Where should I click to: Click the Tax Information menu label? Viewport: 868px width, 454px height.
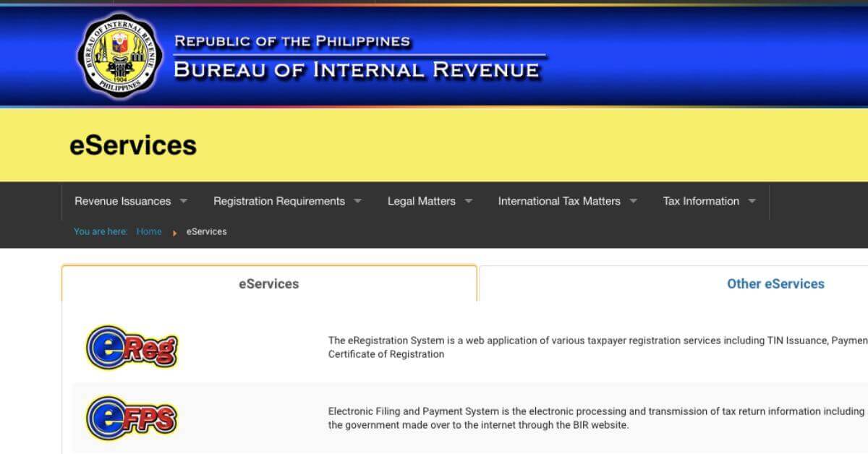click(x=700, y=201)
